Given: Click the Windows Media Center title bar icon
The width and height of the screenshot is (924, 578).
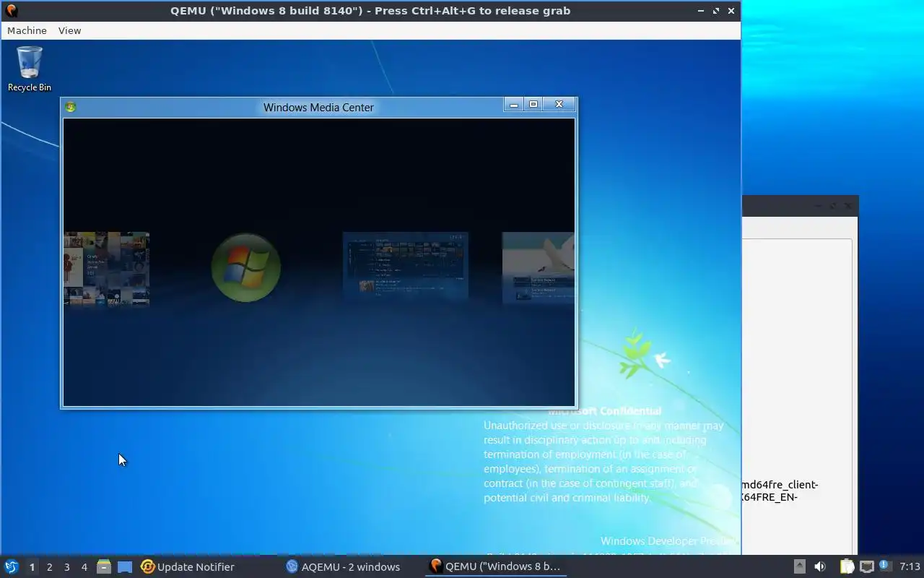Looking at the screenshot, I should tap(70, 107).
